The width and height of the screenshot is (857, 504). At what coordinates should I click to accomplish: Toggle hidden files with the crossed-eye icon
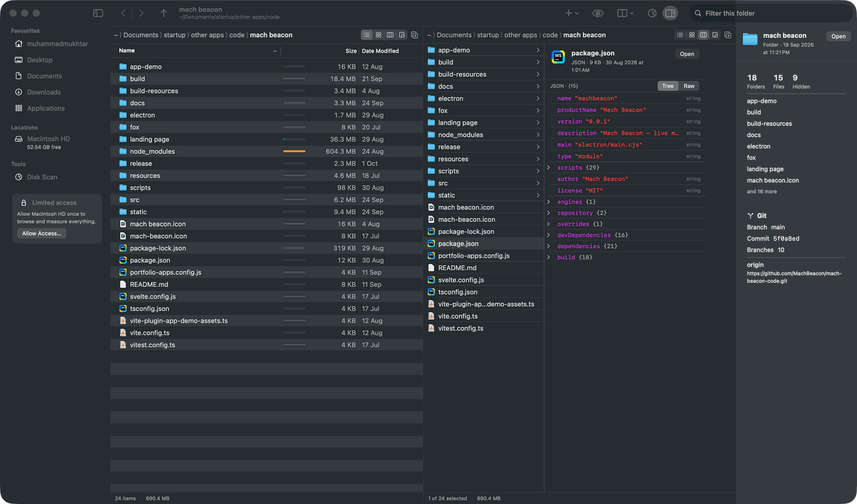[598, 13]
